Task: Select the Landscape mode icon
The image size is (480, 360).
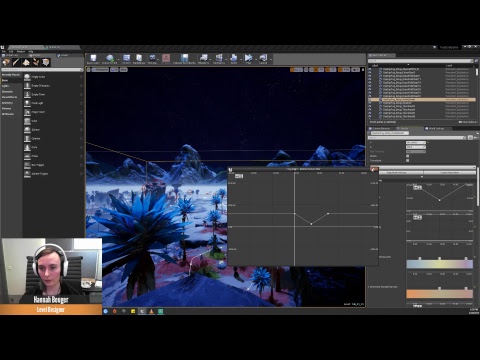Action: pos(26,62)
